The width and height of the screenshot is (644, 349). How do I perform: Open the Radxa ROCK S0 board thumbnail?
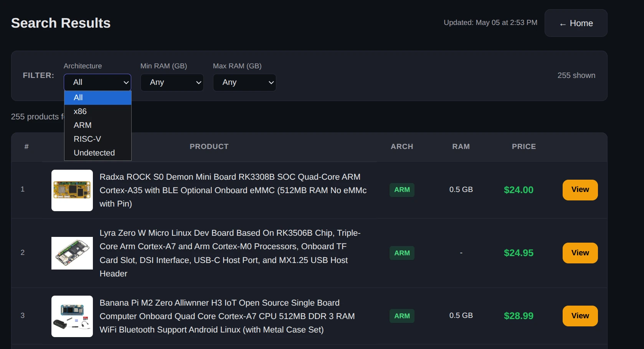pyautogui.click(x=72, y=190)
